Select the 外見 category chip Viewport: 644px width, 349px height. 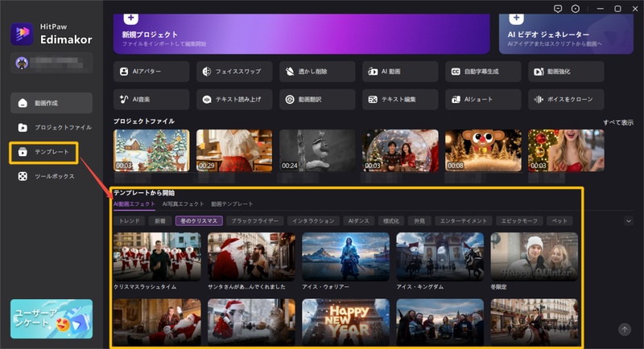[x=419, y=221]
